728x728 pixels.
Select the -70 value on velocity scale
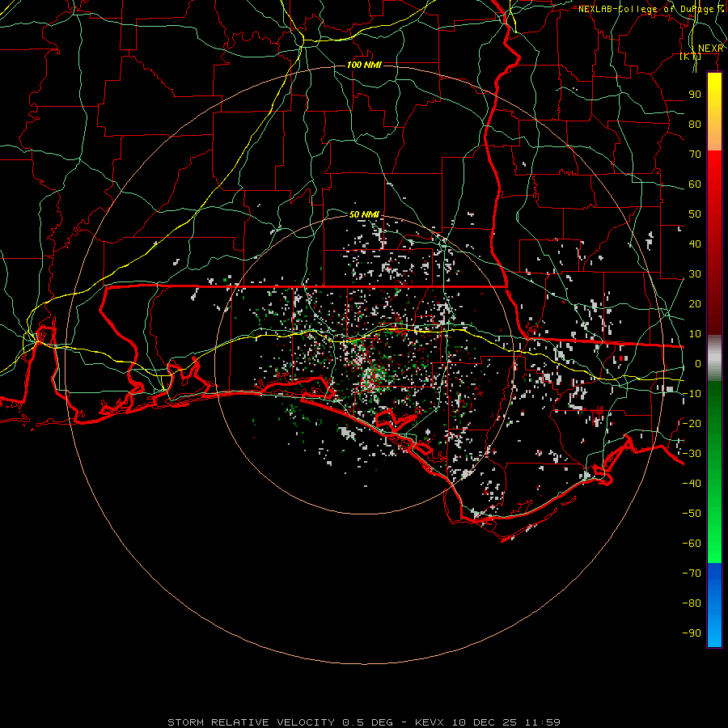coord(692,574)
